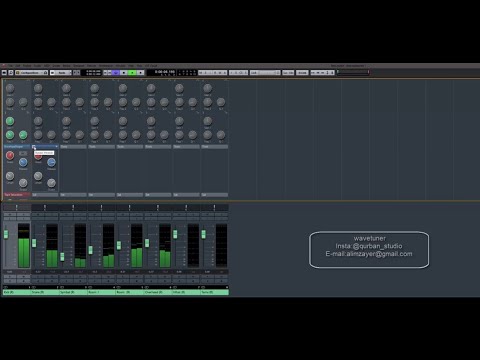Open the Audio menu

tap(37, 66)
